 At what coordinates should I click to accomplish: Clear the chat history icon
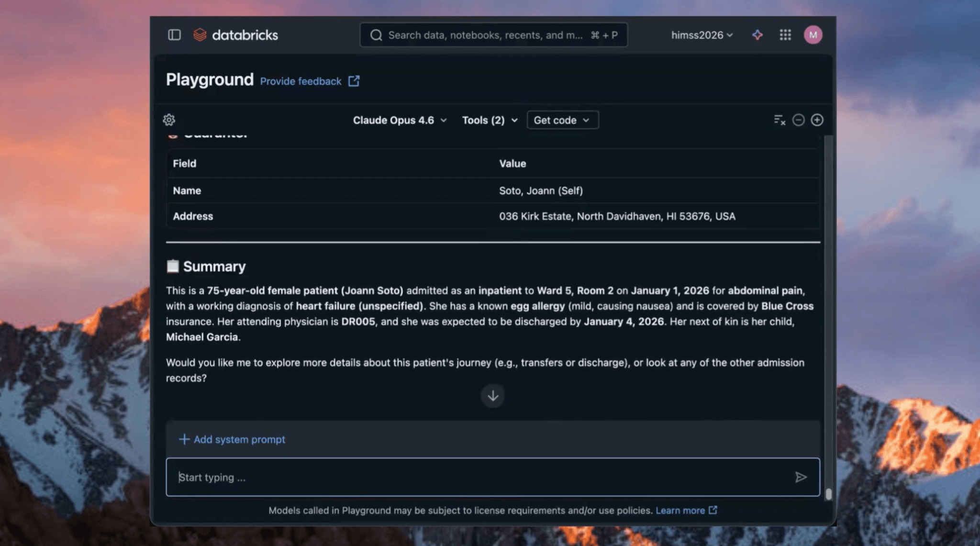pyautogui.click(x=780, y=120)
